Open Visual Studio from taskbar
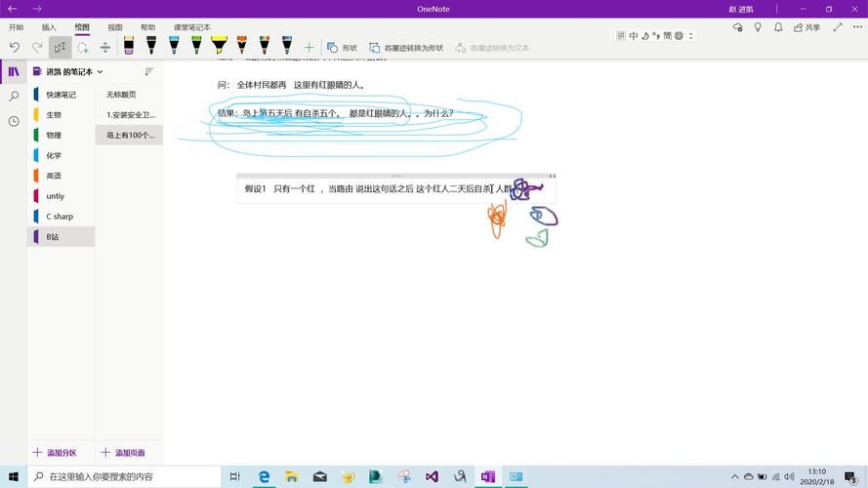Image resolution: width=868 pixels, height=488 pixels. tap(432, 476)
